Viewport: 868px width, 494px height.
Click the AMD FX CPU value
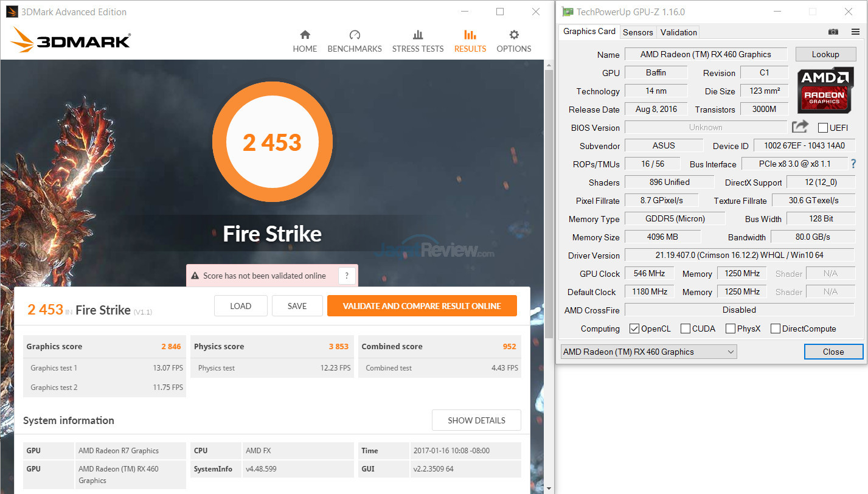[259, 451]
